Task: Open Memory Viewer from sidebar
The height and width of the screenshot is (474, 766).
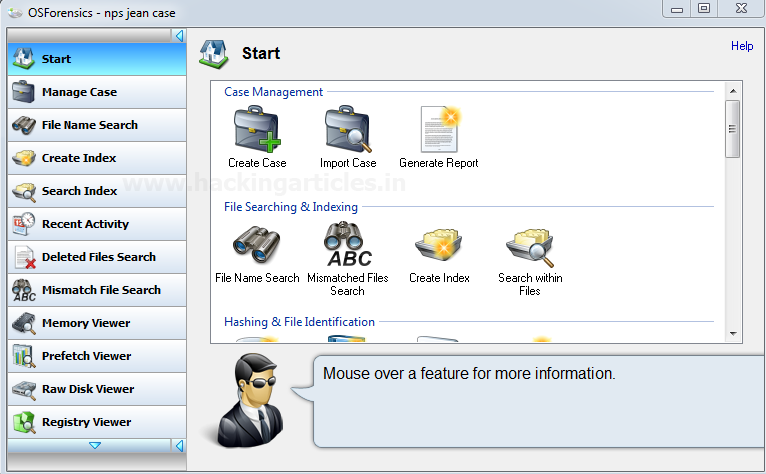Action: [x=97, y=323]
